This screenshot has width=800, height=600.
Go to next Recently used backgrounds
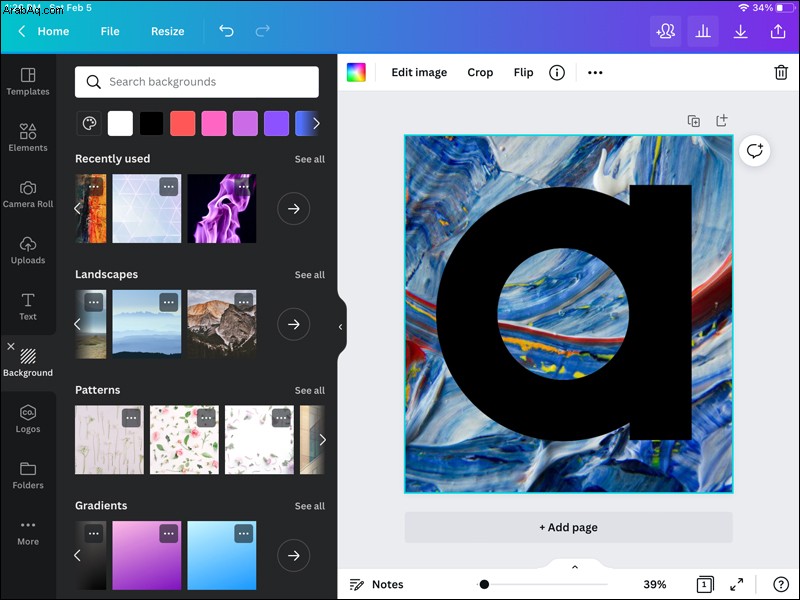pyautogui.click(x=293, y=209)
